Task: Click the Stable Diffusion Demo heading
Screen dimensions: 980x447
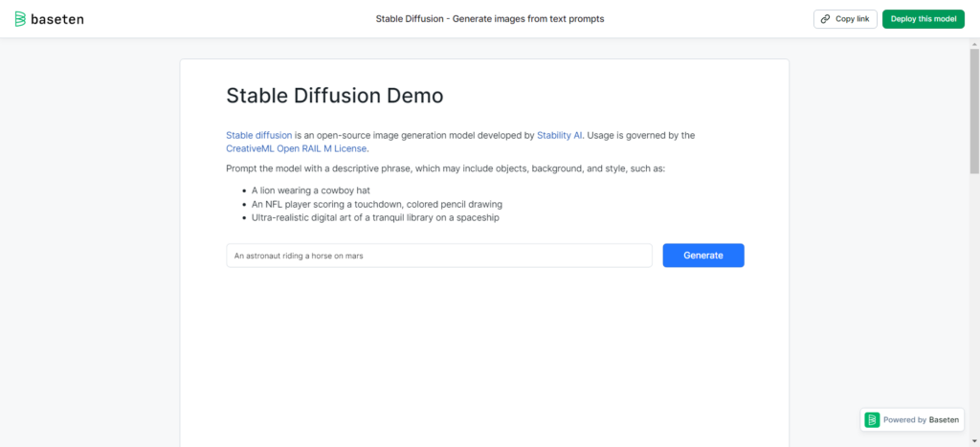Action: click(x=334, y=96)
